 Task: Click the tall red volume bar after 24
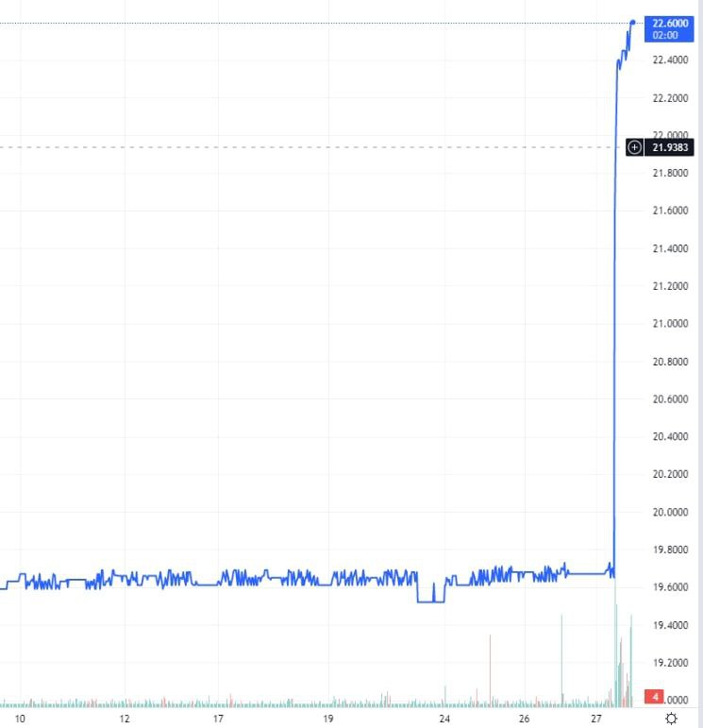pos(491,670)
